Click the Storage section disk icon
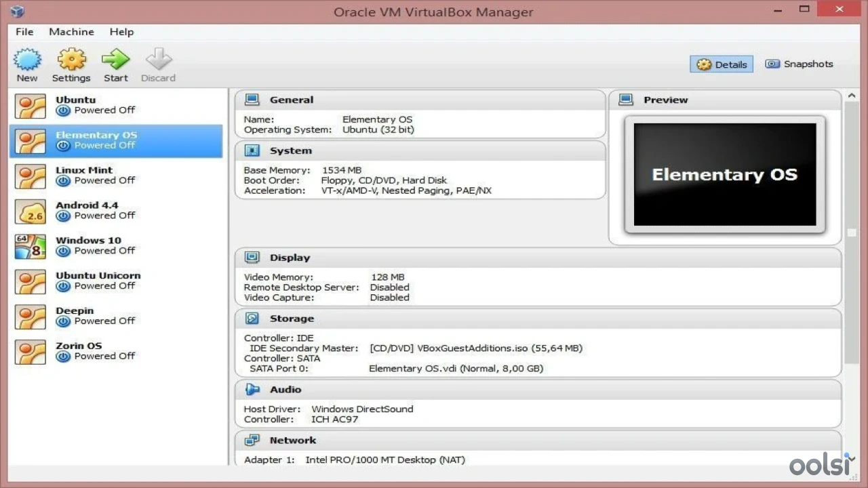Screen dimensions: 868x488 (252, 319)
